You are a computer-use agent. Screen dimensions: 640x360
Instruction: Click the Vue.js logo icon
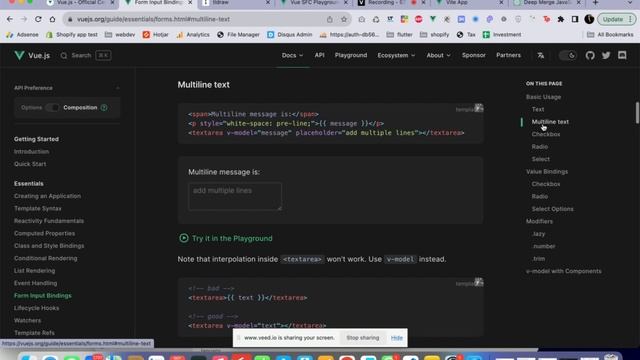19,55
